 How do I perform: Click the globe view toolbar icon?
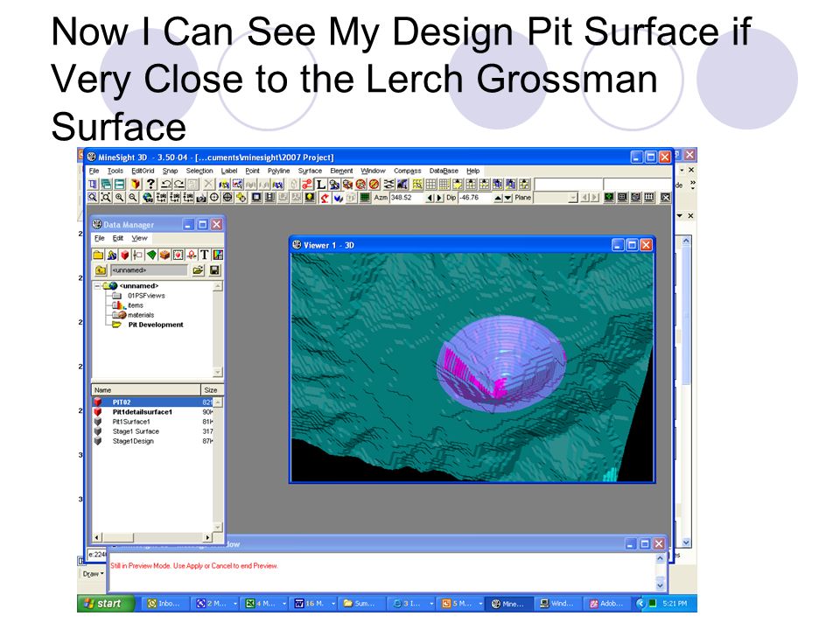(148, 197)
